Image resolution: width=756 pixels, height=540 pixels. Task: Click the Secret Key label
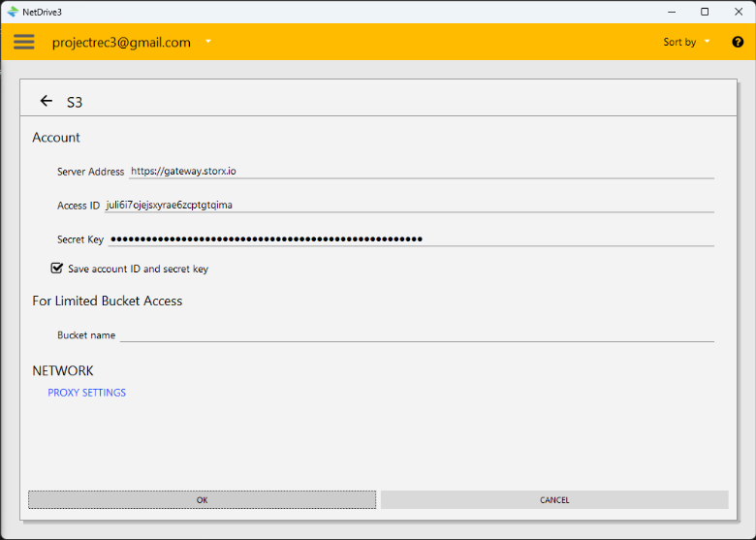tap(80, 239)
